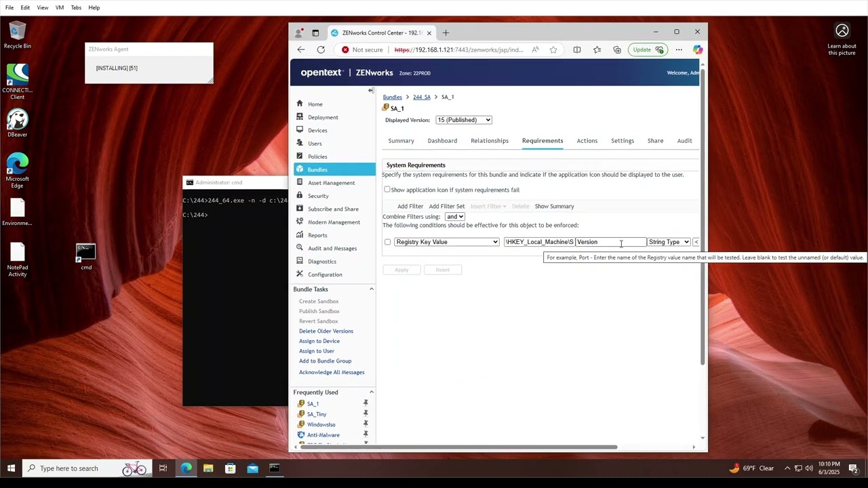Toggle pin for SA_Tiny in Frequently Used
The image size is (868, 488).
pos(366,413)
